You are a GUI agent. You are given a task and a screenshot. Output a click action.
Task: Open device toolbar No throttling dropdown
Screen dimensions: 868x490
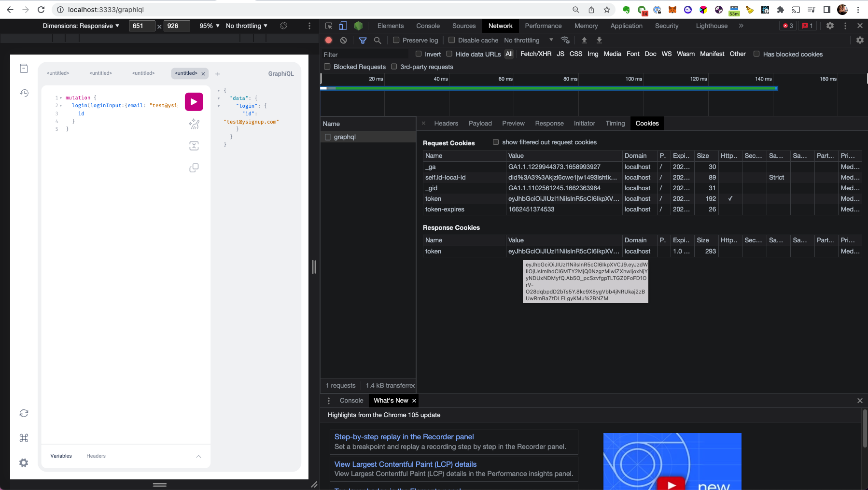tap(246, 26)
